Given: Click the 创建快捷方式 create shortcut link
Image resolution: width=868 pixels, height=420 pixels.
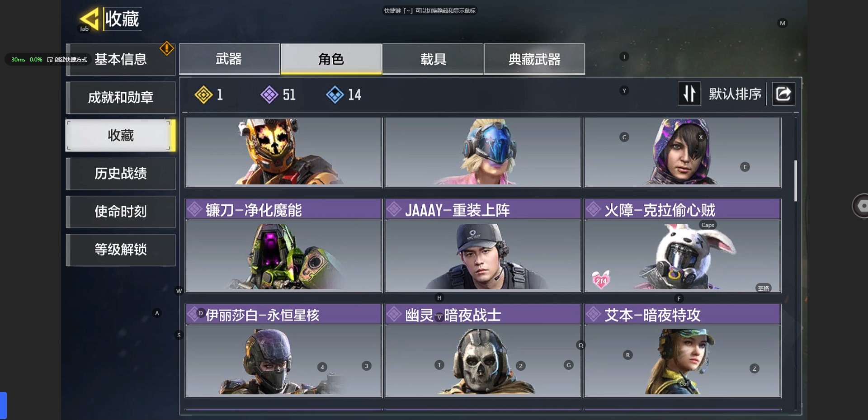Looking at the screenshot, I should tap(67, 60).
